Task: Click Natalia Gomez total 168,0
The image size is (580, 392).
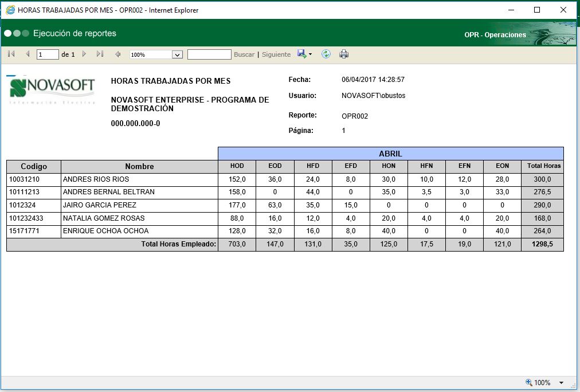Action: coord(542,218)
